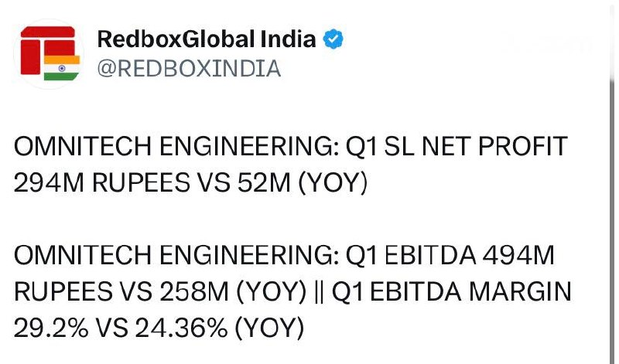
Task: Click the 'Q1 EBITDA 494M' text
Action: coord(450,255)
